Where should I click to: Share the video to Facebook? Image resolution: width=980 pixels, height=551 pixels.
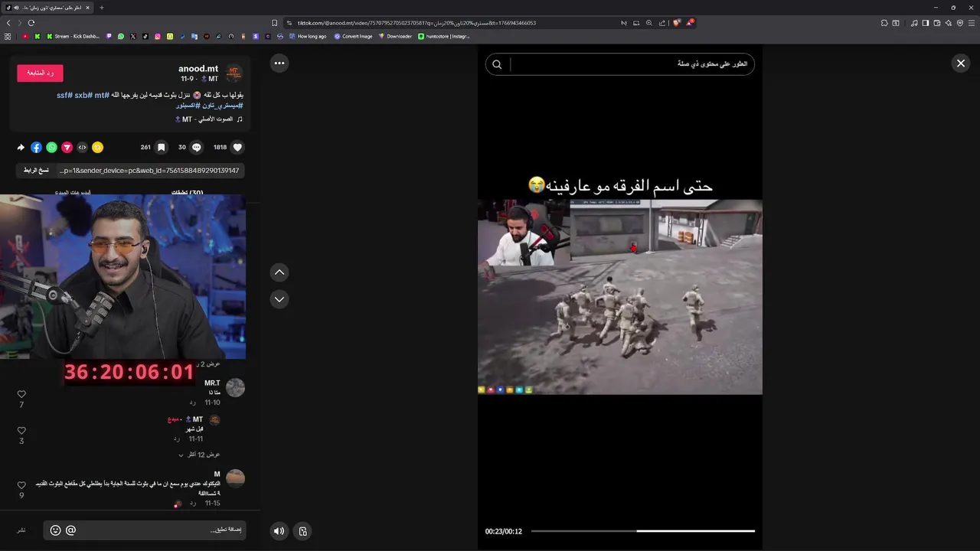pos(36,147)
